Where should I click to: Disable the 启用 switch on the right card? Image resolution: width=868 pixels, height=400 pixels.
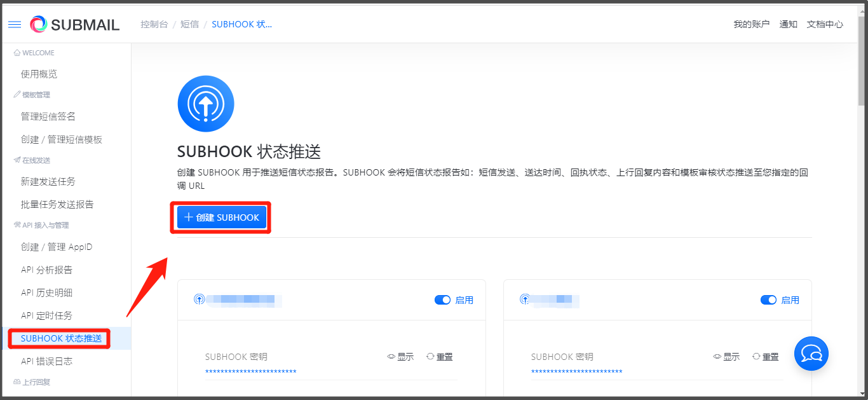click(x=769, y=300)
